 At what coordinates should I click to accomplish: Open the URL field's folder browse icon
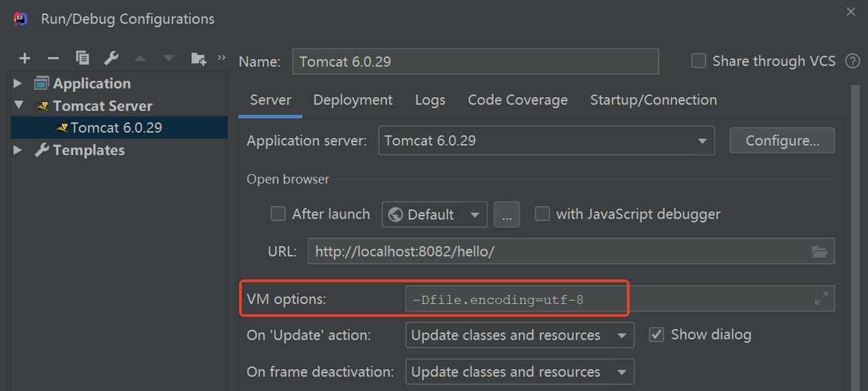[x=820, y=252]
